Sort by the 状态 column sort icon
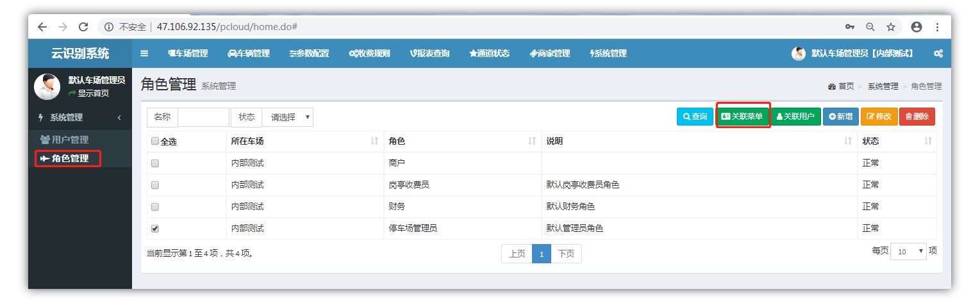This screenshot has width=980, height=303. tap(928, 141)
